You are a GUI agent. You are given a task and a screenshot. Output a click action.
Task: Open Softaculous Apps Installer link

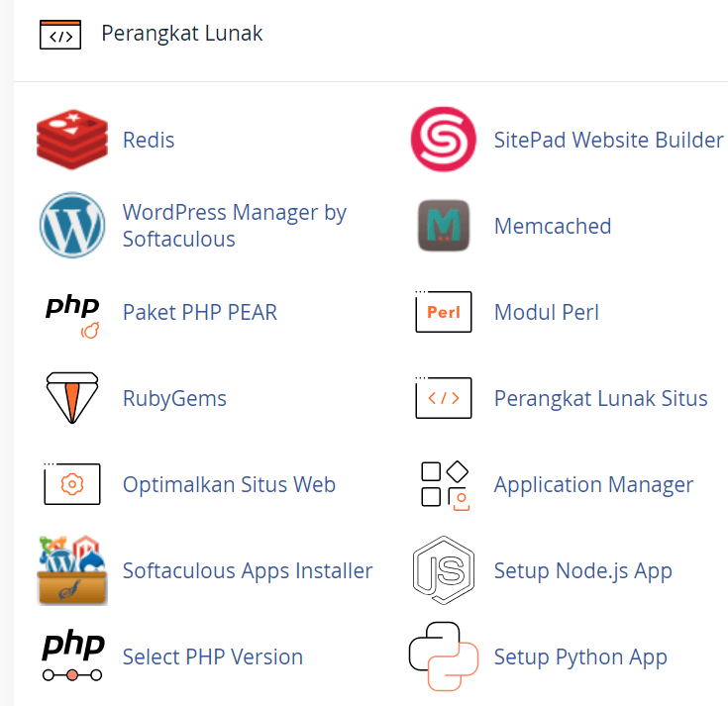(248, 571)
